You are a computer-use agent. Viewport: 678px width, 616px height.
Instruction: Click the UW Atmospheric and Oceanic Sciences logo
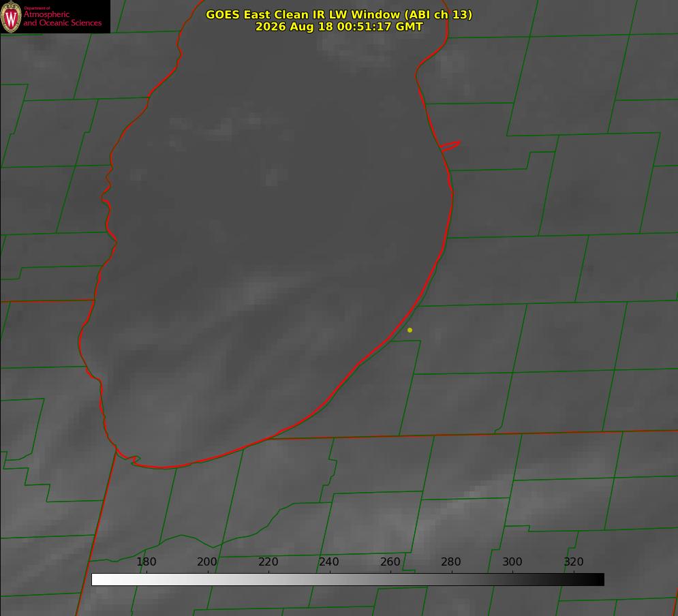click(x=55, y=16)
